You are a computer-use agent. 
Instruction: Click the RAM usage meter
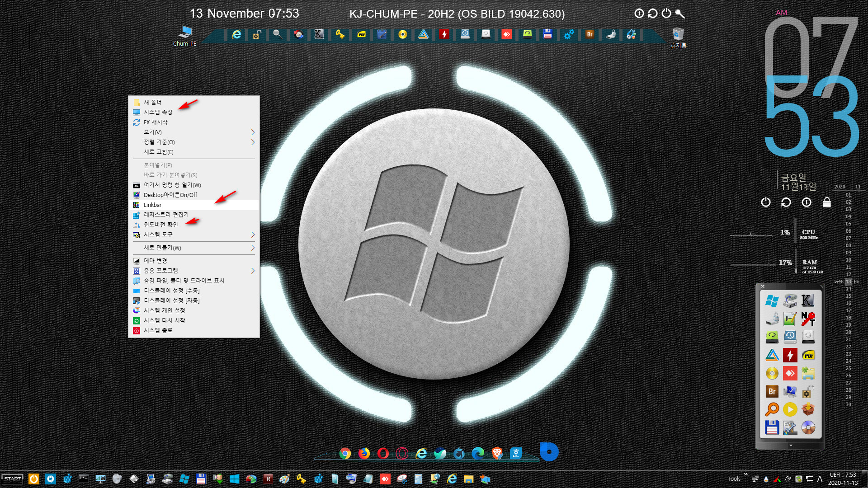click(x=777, y=264)
